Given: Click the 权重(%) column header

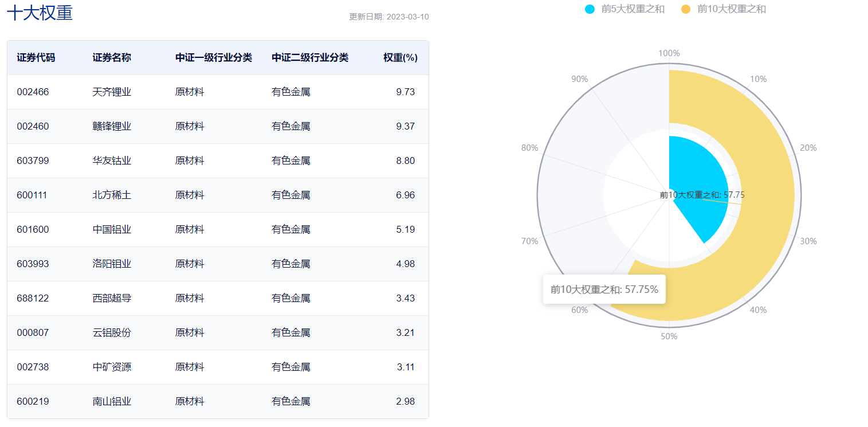Looking at the screenshot, I should click(400, 58).
